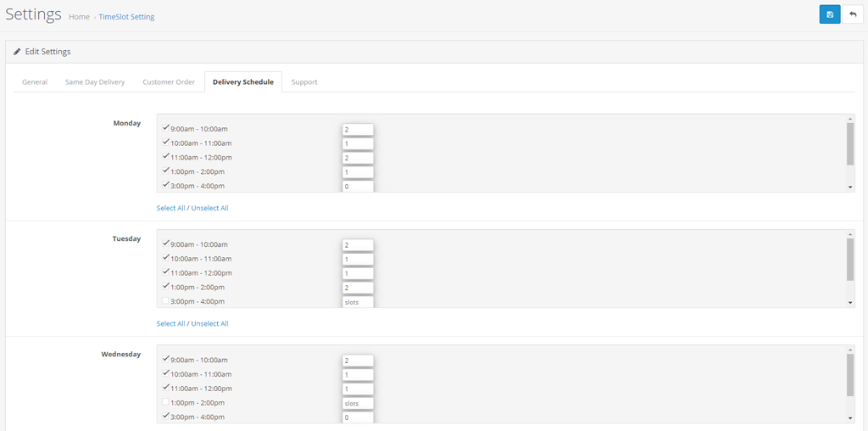Click Monday list scrollbar thumb
The image size is (868, 431).
tap(850, 144)
